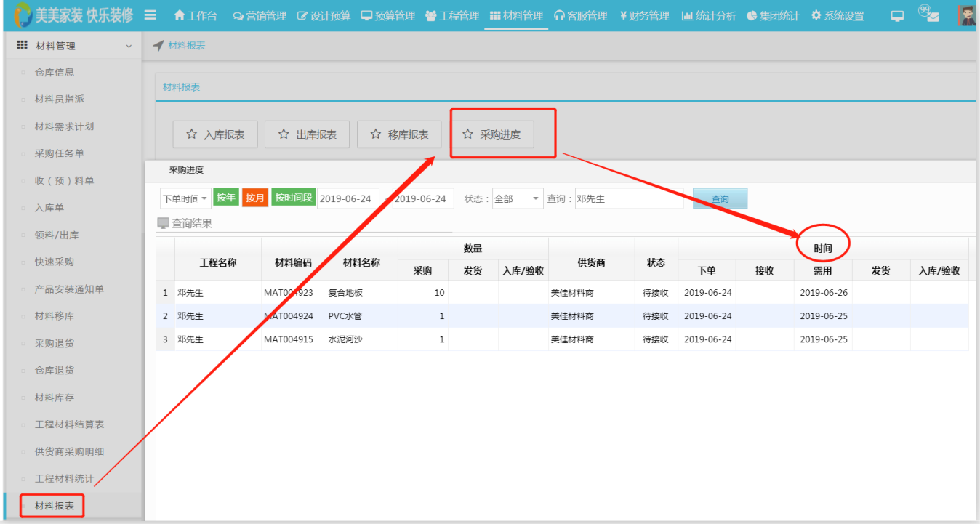The image size is (980, 524).
Task: Click the company logo 美美家装
Action: click(73, 15)
